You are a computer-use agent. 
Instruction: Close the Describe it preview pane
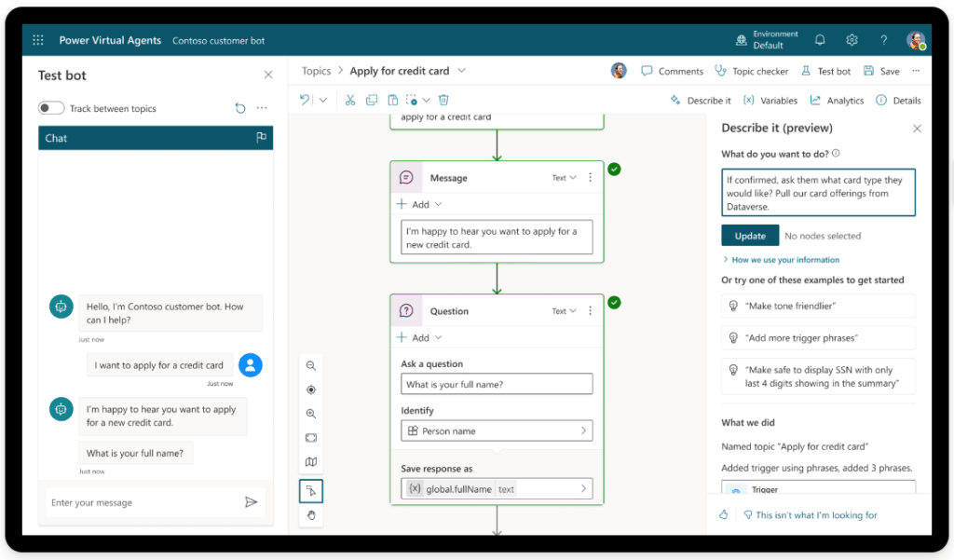click(x=917, y=129)
